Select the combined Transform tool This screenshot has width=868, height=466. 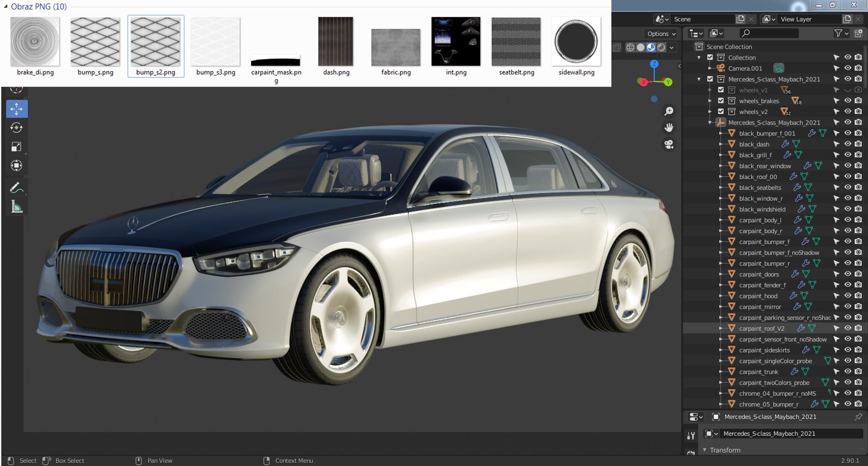point(17,166)
